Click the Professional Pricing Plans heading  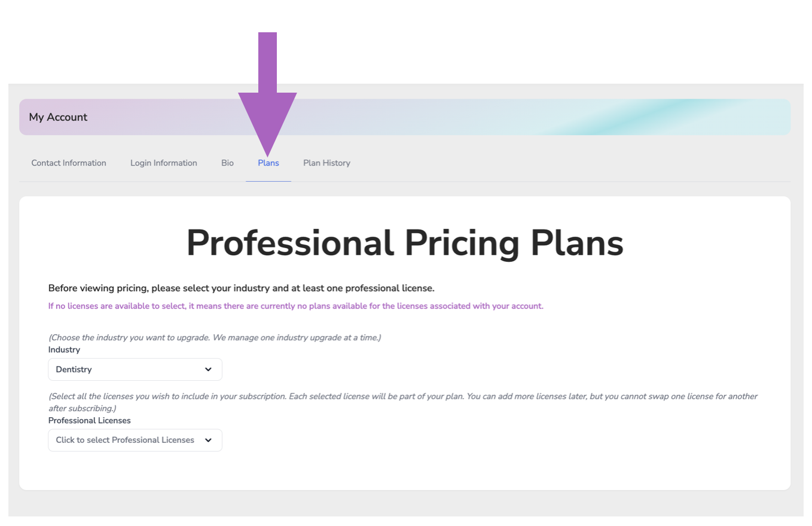coord(405,243)
